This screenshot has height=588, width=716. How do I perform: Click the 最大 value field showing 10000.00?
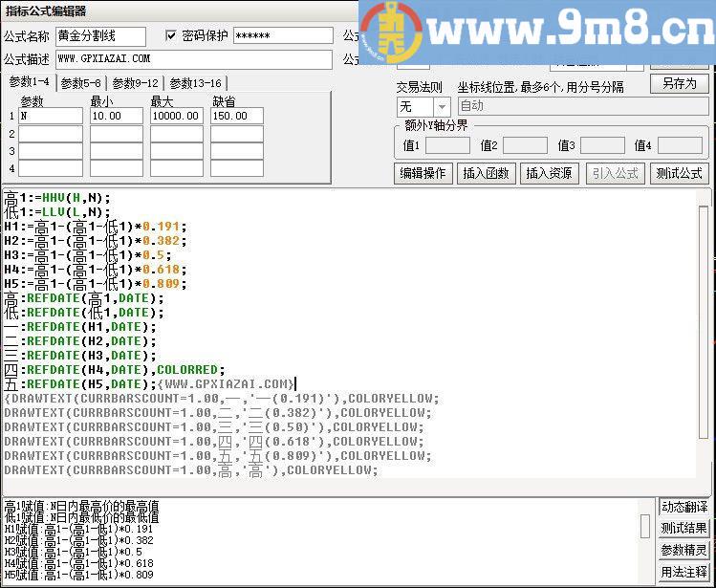[x=176, y=116]
